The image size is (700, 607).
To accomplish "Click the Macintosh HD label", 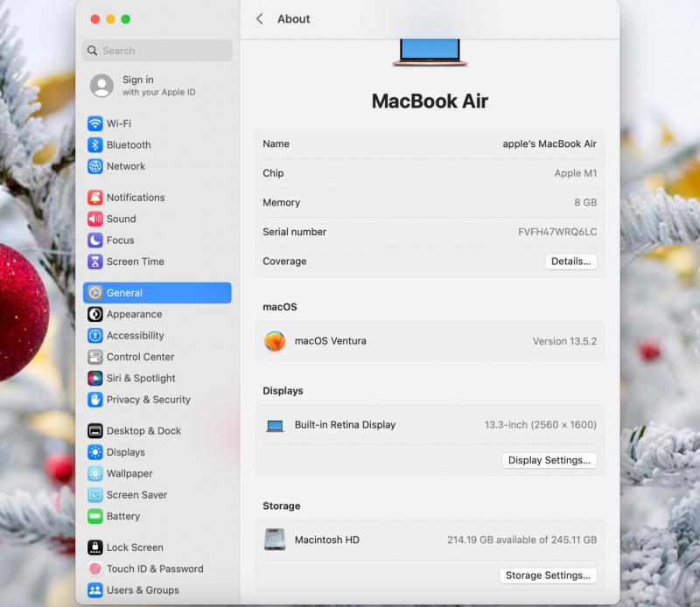I will 326,540.
